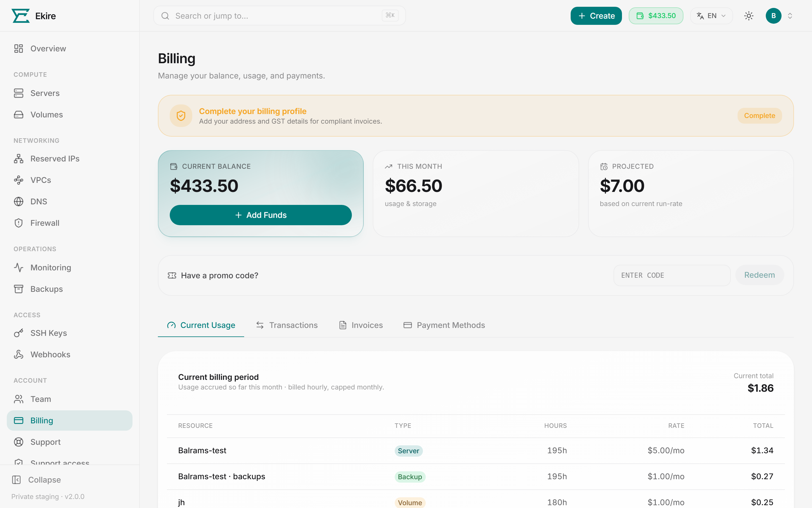Click the Server type badge
Viewport: 812px width, 508px height.
click(408, 451)
